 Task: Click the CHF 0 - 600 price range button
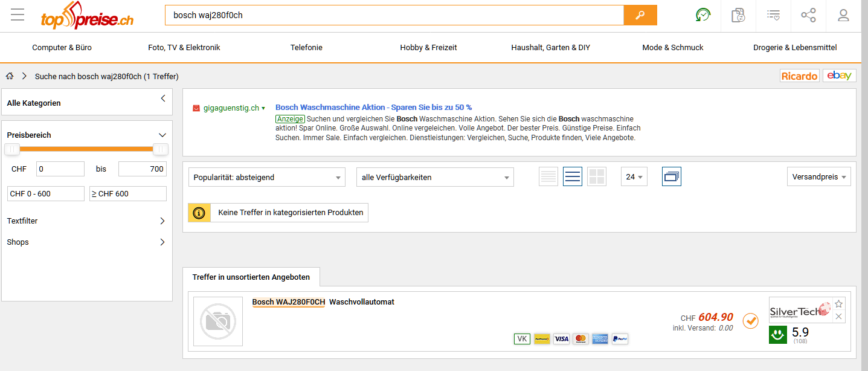tap(46, 193)
